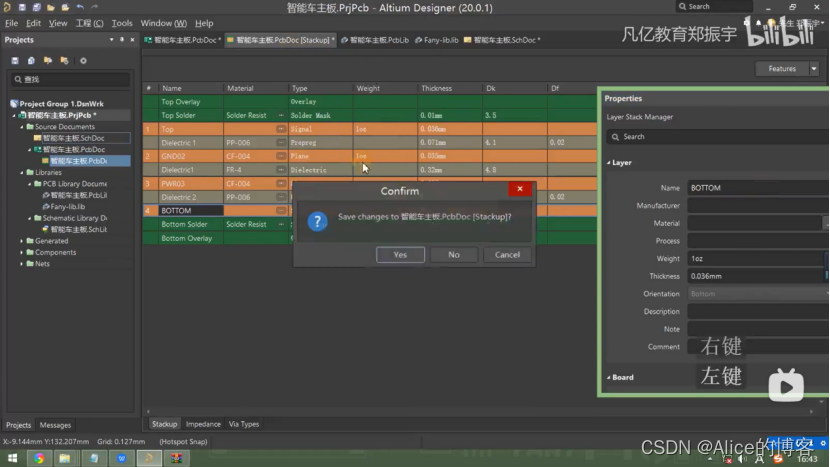Collapse the Layer section in Properties

608,163
